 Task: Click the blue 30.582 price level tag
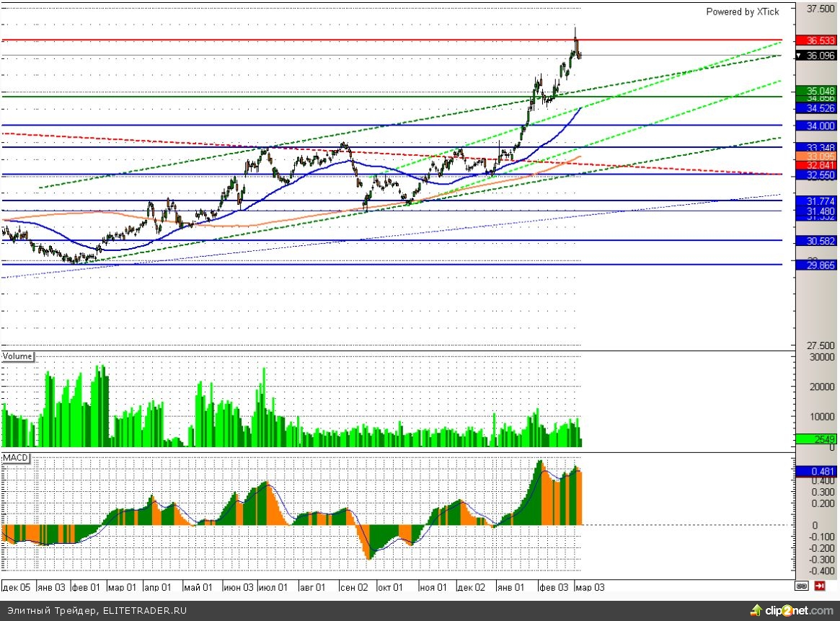[815, 240]
